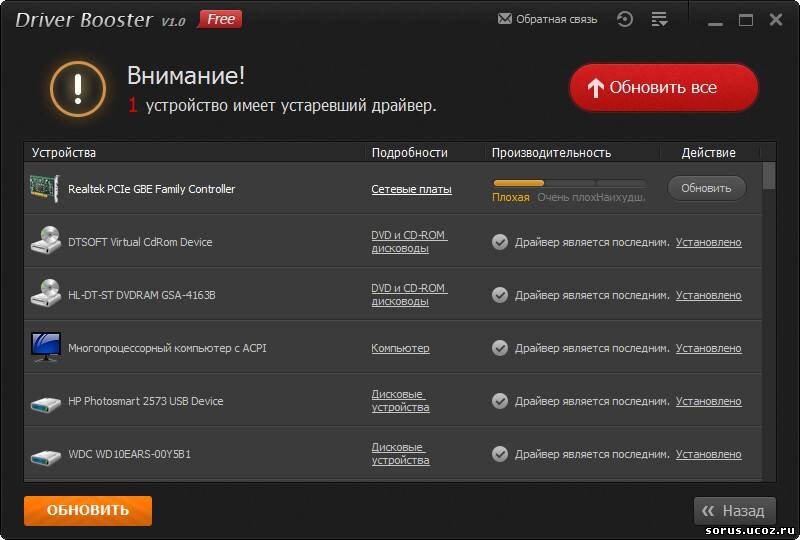Viewport: 800px width, 540px height.
Task: Click the Производительность column header
Action: (551, 153)
